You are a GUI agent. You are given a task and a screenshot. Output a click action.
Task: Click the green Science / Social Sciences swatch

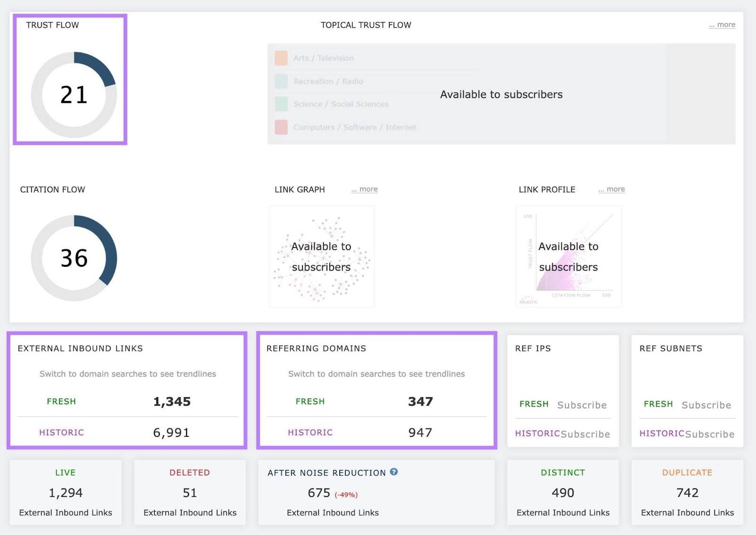click(281, 104)
